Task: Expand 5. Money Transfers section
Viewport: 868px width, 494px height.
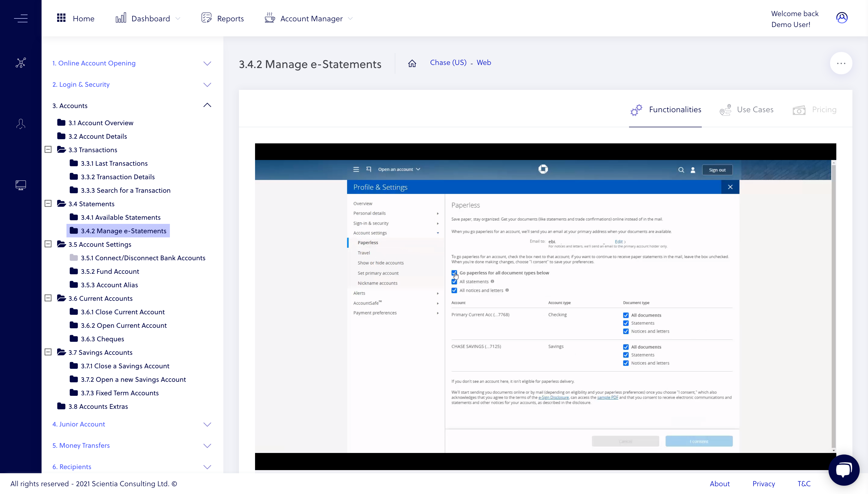Action: pos(207,446)
